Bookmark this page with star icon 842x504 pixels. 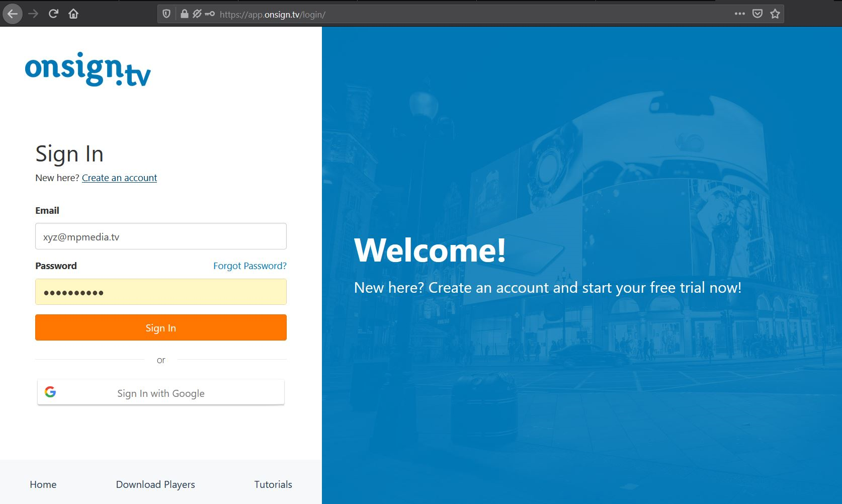point(775,14)
